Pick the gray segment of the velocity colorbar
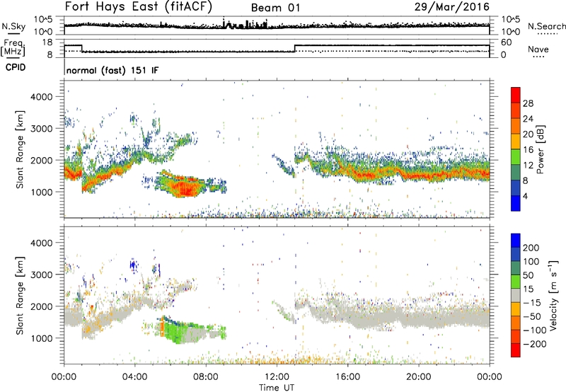The image size is (566, 392). click(x=516, y=296)
